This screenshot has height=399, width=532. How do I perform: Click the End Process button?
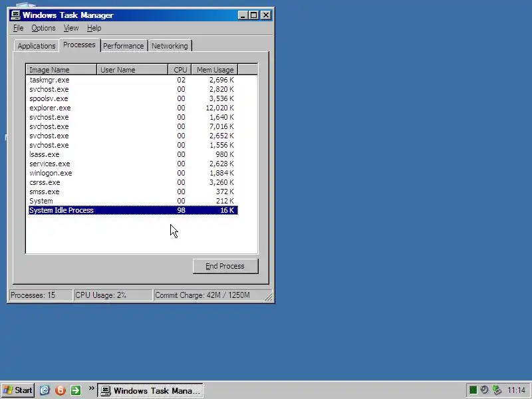pyautogui.click(x=225, y=266)
